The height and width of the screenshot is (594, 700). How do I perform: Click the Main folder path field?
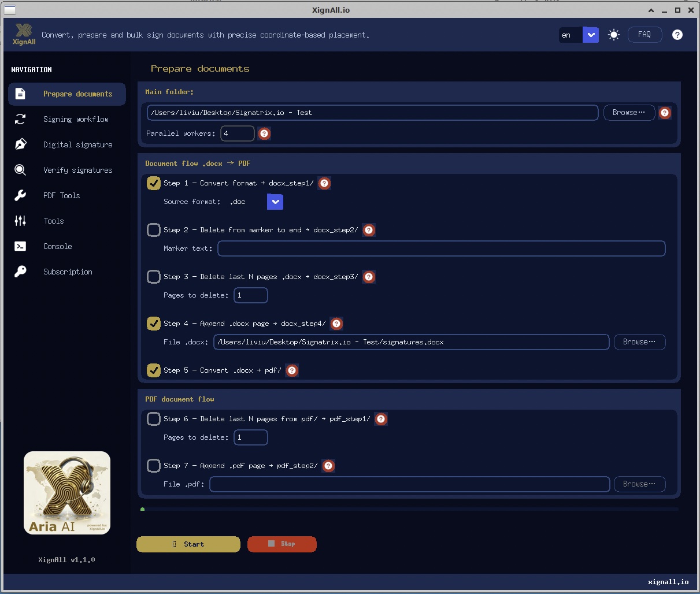pyautogui.click(x=373, y=113)
